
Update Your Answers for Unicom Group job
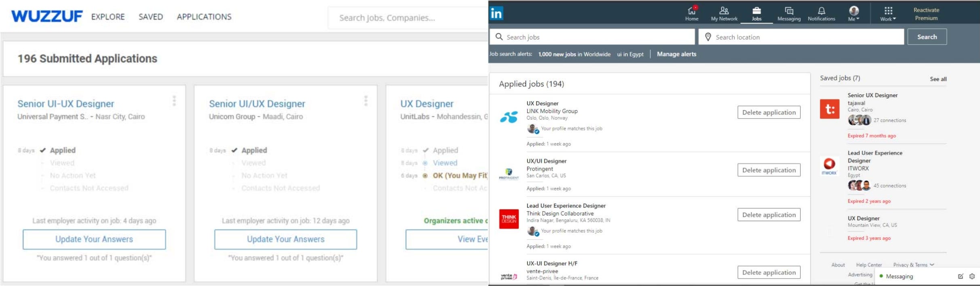286,239
